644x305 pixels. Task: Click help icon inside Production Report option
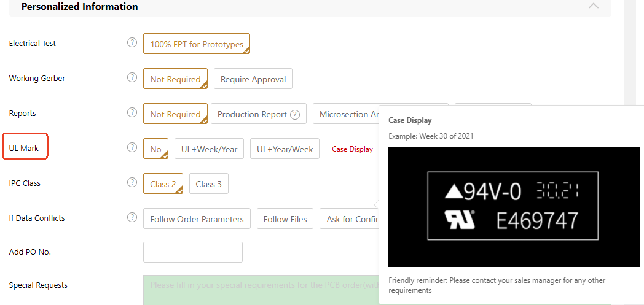click(295, 114)
